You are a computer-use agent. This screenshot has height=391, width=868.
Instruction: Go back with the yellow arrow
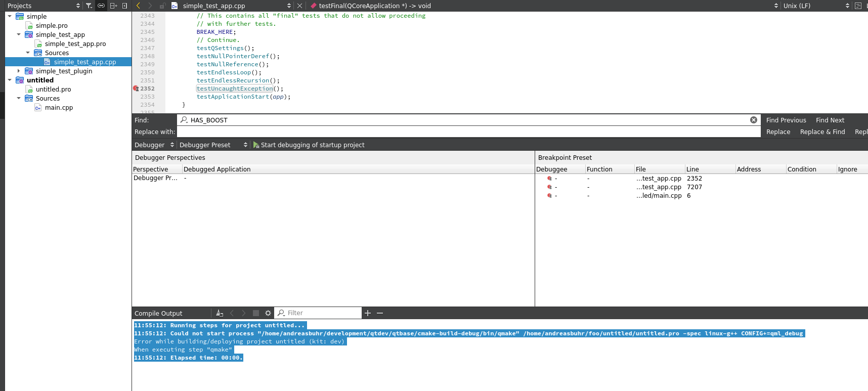click(x=139, y=6)
